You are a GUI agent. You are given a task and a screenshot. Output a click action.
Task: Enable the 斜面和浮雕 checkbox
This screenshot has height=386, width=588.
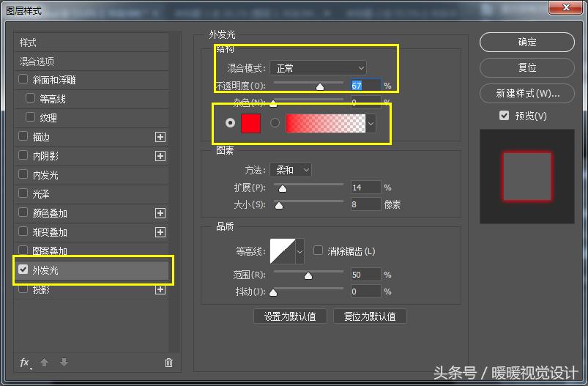[23, 79]
